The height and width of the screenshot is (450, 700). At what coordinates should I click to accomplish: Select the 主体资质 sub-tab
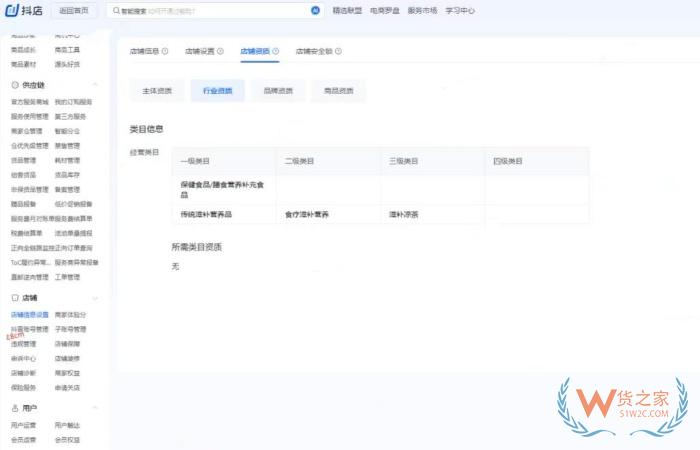pos(157,91)
